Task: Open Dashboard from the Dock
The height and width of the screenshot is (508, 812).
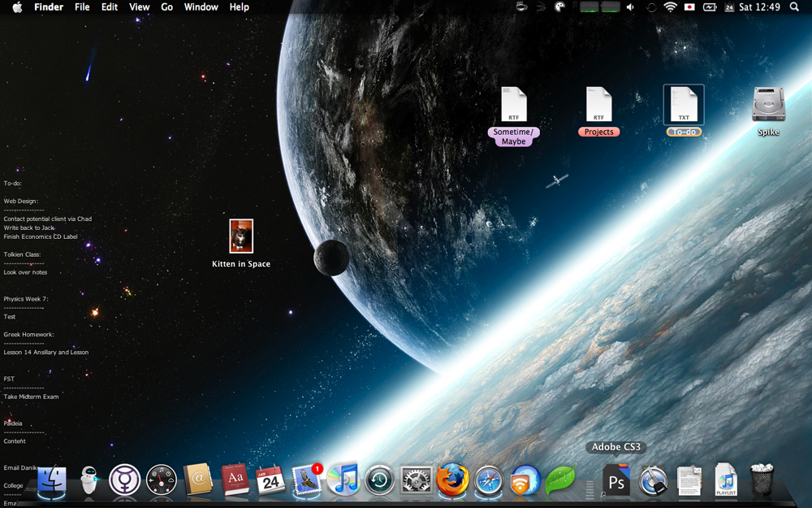Action: point(162,480)
